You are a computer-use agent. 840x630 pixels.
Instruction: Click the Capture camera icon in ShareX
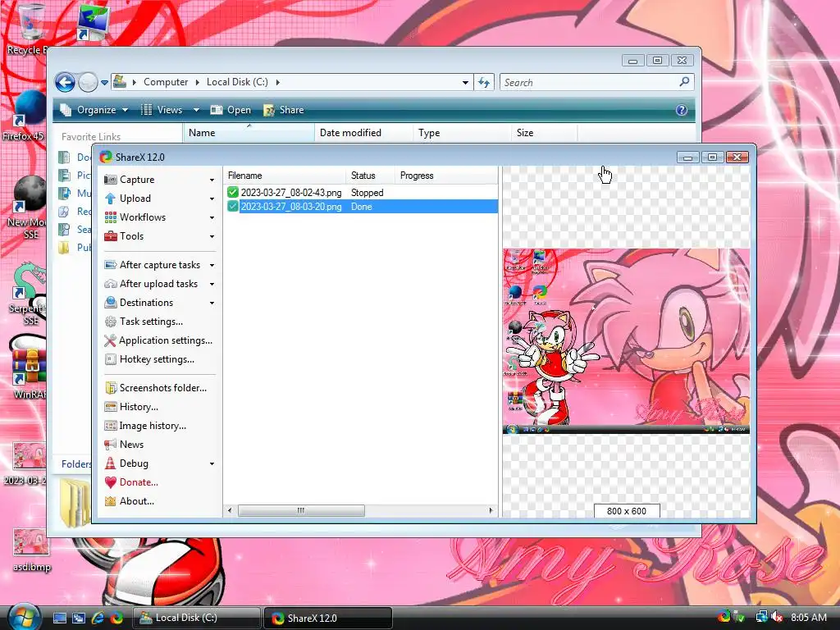(111, 180)
